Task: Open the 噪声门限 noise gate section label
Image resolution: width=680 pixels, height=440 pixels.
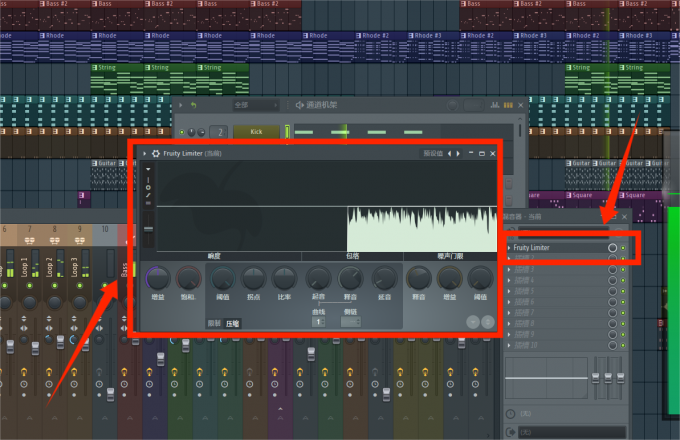Action: click(x=450, y=256)
